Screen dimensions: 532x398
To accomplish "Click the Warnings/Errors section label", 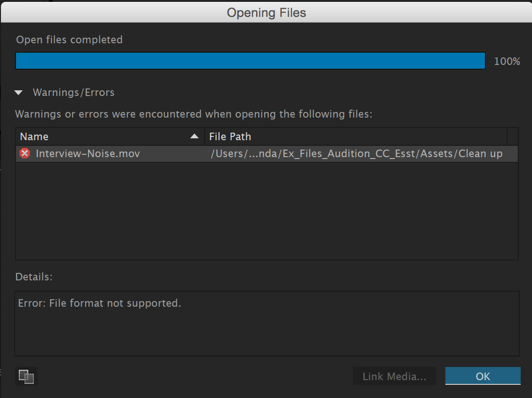I will point(73,92).
